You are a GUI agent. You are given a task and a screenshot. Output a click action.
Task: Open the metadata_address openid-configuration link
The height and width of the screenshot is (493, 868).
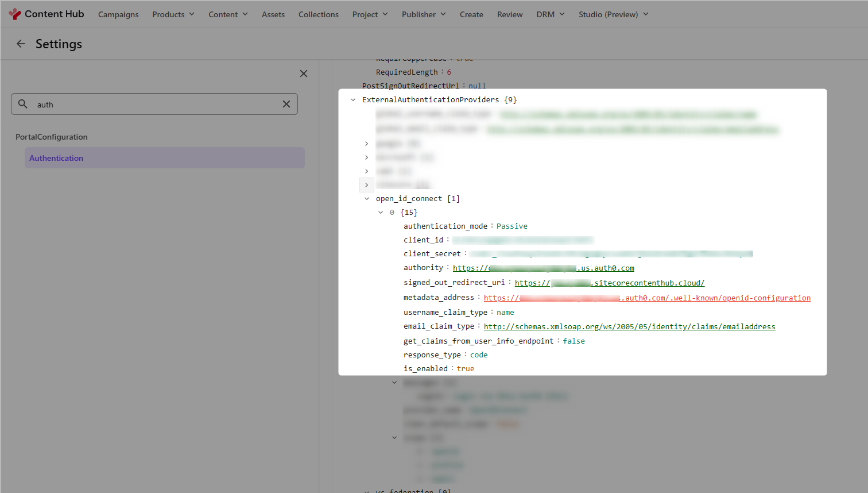(x=647, y=298)
